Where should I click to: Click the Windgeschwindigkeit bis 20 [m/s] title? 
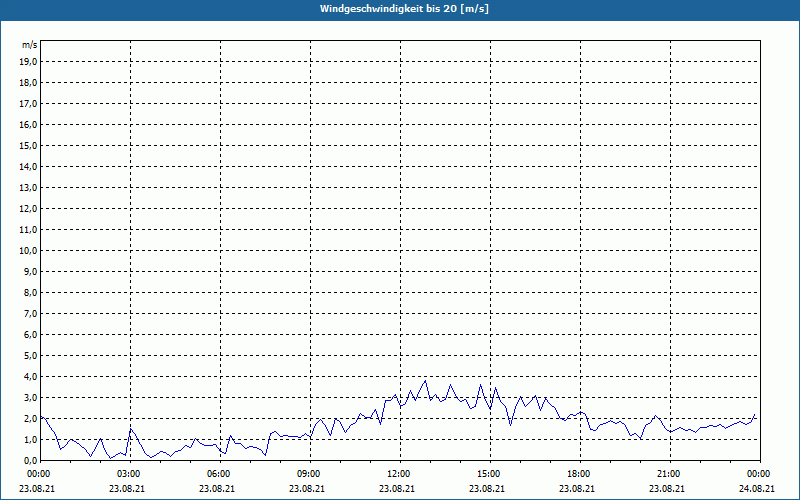(404, 9)
